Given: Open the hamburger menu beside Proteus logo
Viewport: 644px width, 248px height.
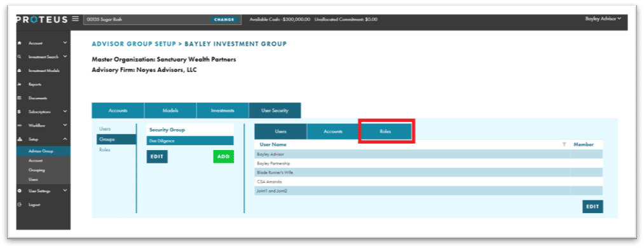Looking at the screenshot, I should pos(75,19).
